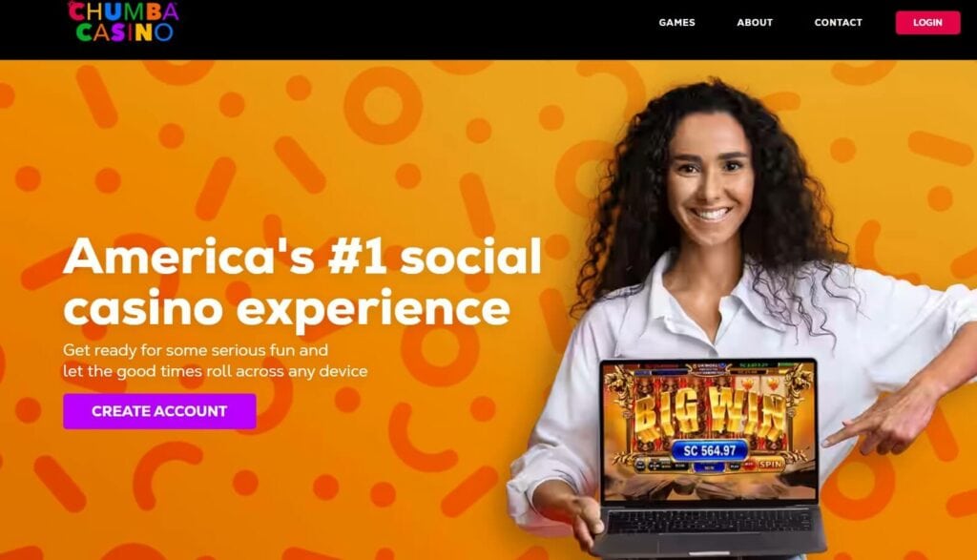The width and height of the screenshot is (977, 560).
Task: Click the pink LOGIN button
Action: coord(927,23)
